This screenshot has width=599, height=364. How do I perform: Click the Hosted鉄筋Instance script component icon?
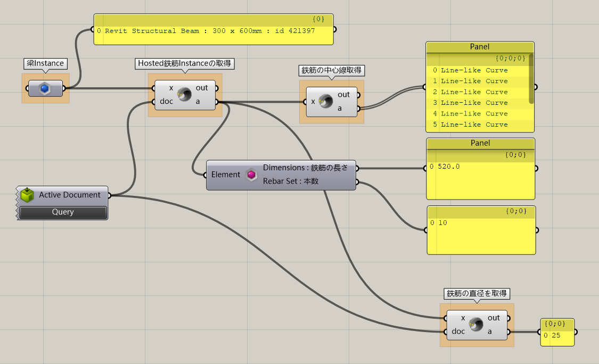[185, 95]
